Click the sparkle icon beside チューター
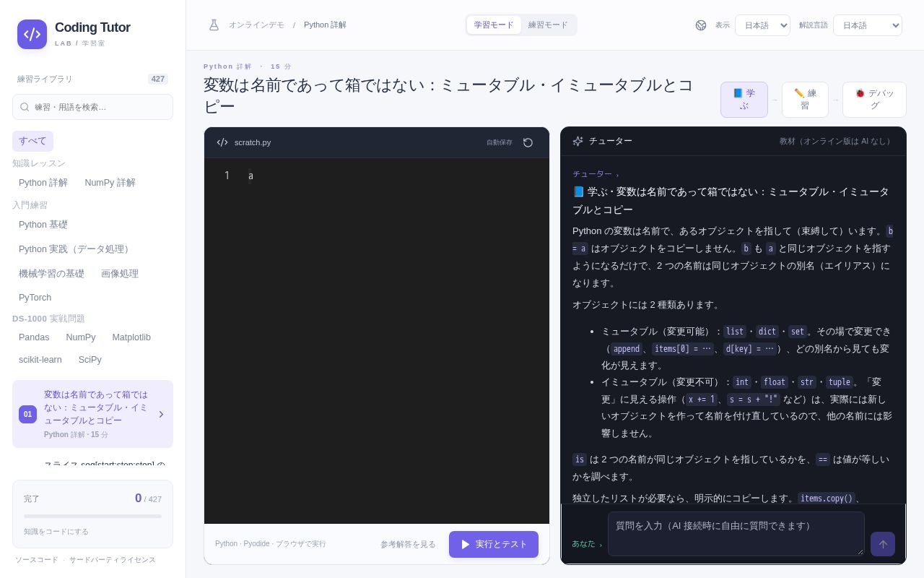The width and height of the screenshot is (924, 578). coord(577,141)
